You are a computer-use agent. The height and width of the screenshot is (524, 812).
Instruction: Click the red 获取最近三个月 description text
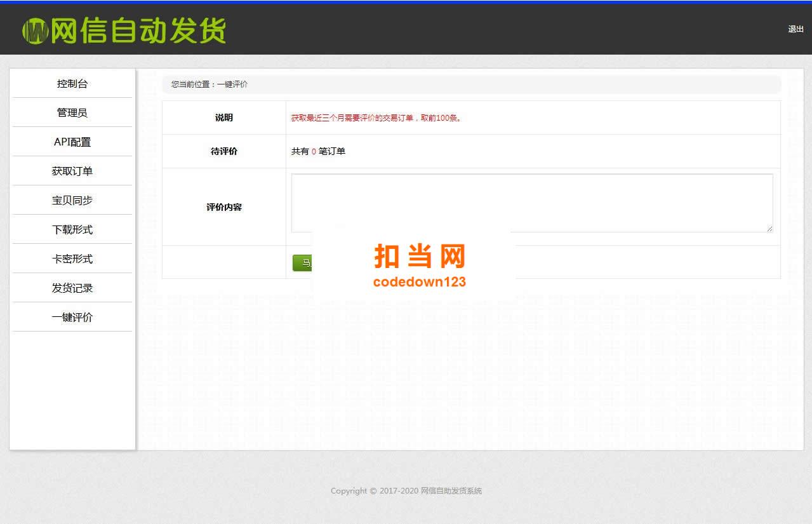point(376,118)
